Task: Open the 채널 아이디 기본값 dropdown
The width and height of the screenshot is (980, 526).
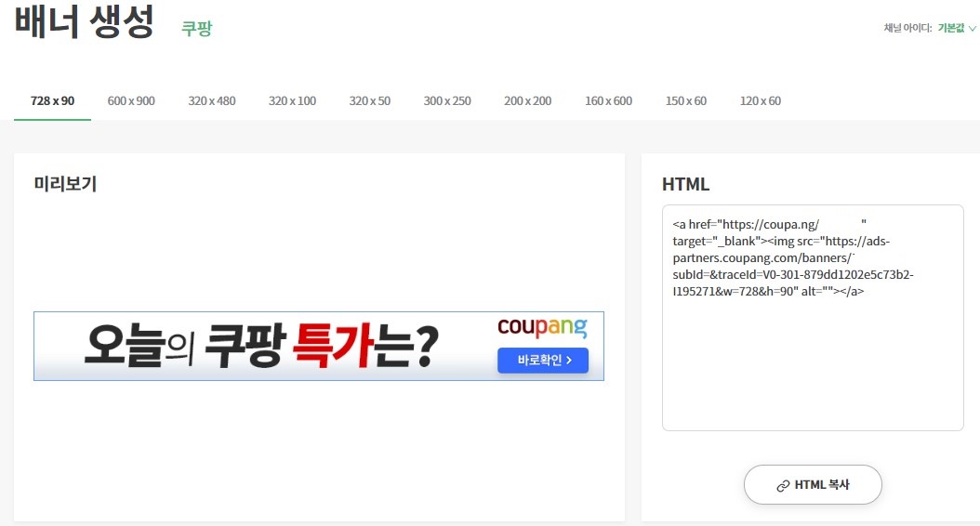Action: [x=956, y=28]
